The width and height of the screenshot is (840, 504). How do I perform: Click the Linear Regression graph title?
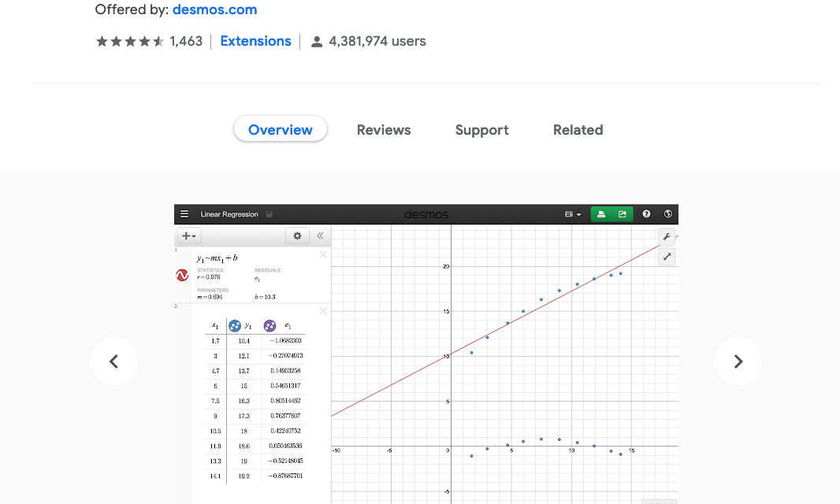pos(229,214)
